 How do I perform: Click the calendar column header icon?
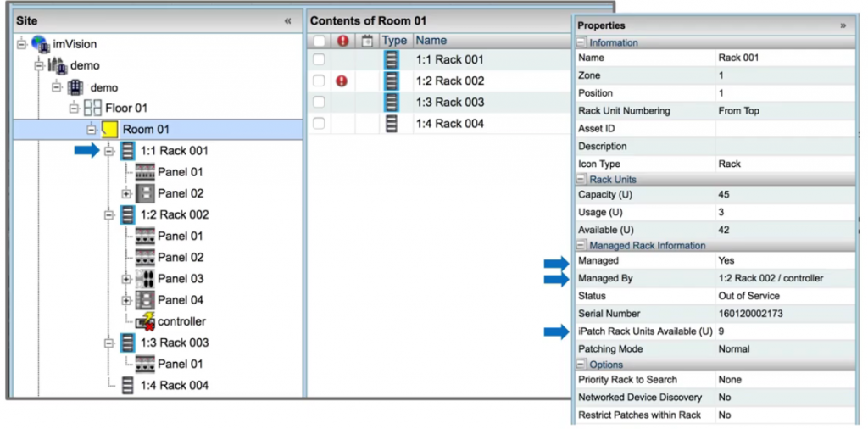click(x=367, y=41)
